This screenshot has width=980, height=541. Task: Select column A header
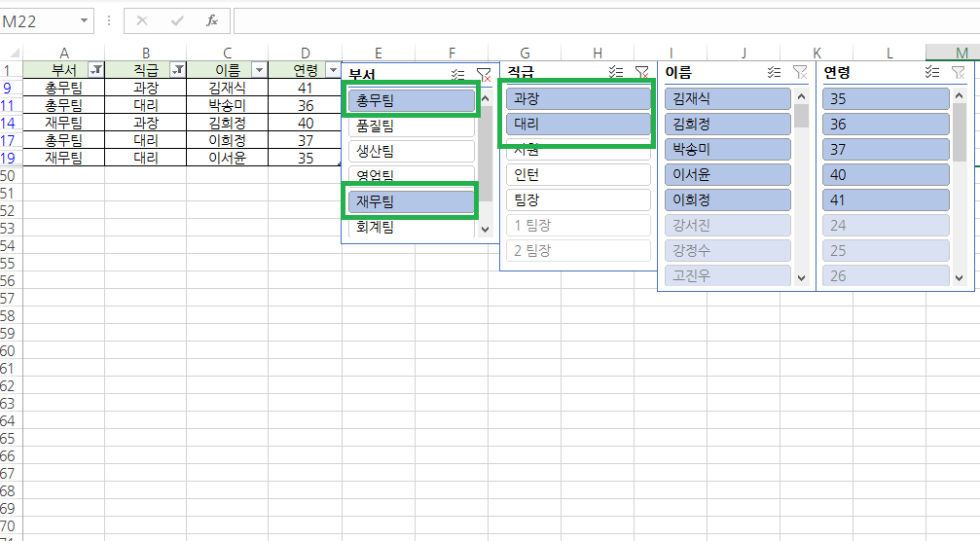pos(64,54)
